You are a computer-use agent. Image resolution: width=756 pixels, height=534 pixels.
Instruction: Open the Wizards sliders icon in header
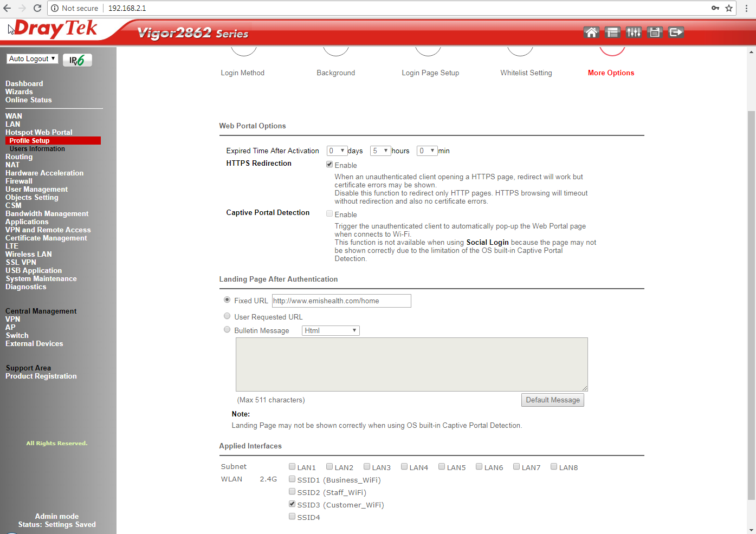pos(634,32)
